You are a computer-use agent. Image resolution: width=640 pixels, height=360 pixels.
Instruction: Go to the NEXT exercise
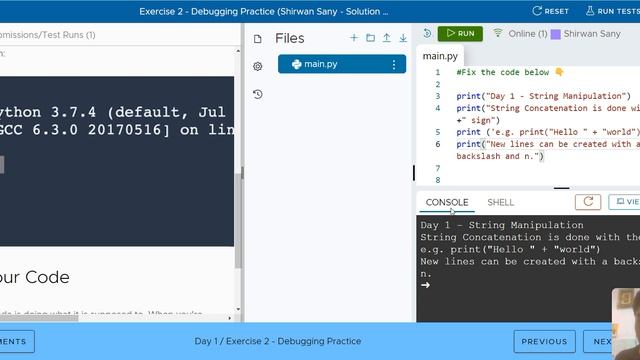tap(598, 341)
